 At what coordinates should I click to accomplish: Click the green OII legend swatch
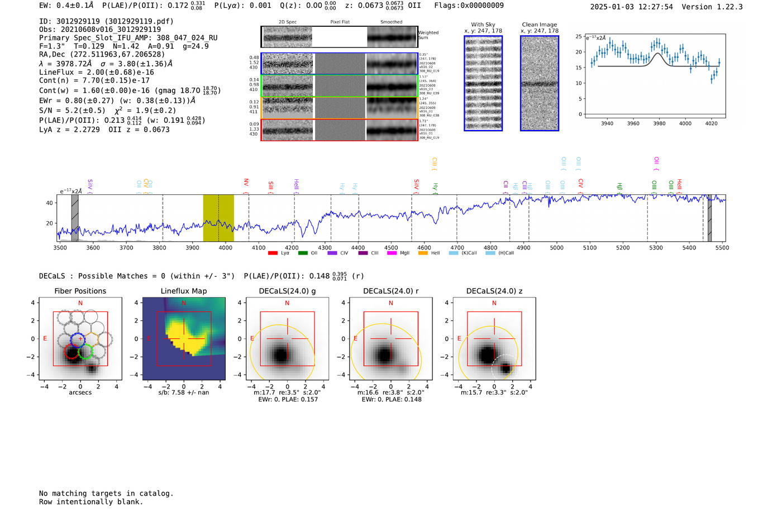tap(303, 253)
